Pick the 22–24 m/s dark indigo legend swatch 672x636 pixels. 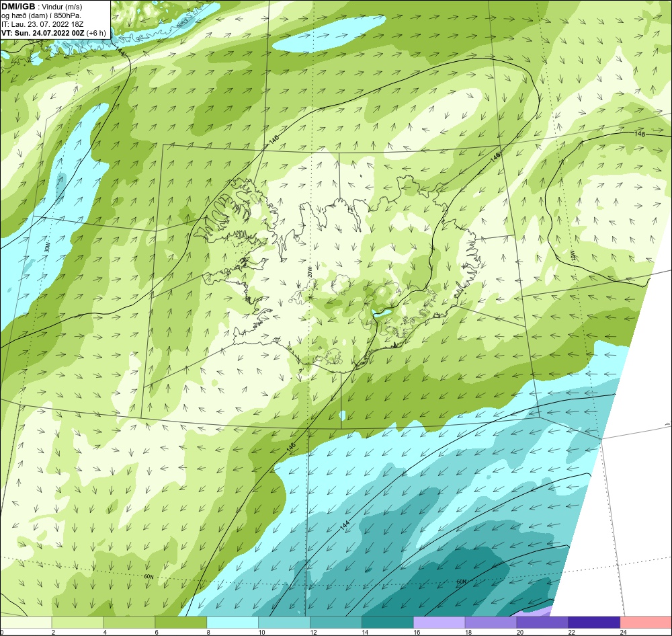tap(595, 623)
